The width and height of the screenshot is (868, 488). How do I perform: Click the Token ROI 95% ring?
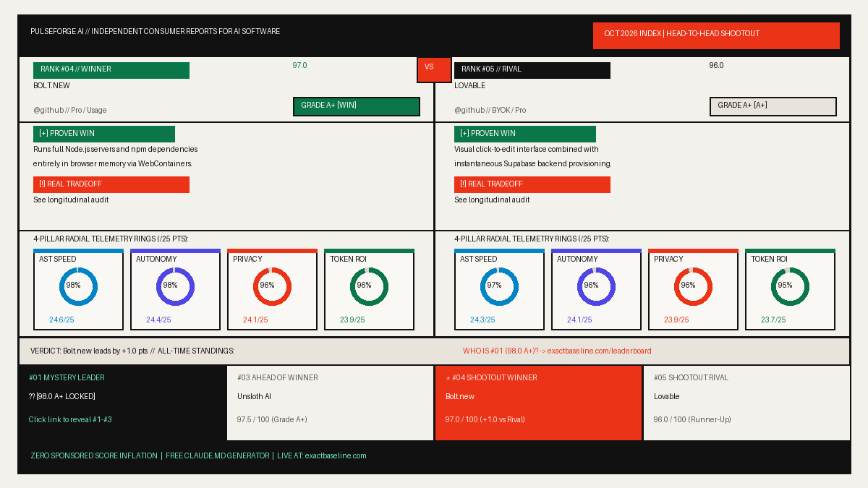(x=790, y=286)
